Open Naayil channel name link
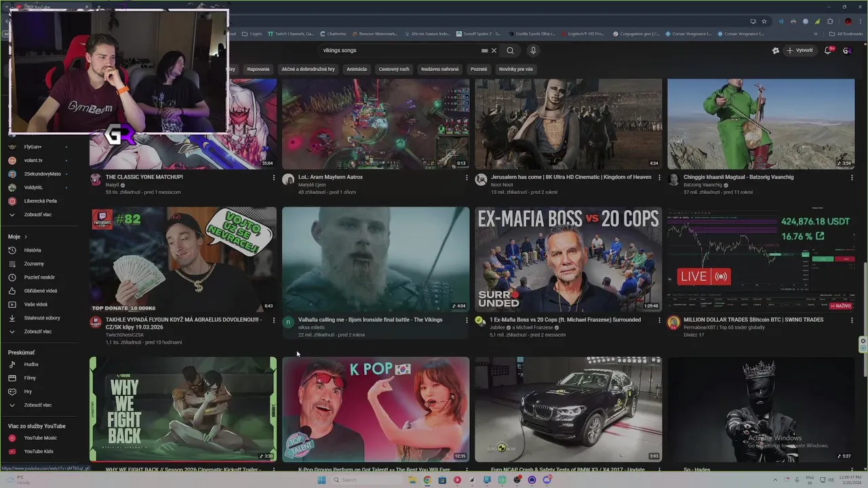 pos(112,185)
